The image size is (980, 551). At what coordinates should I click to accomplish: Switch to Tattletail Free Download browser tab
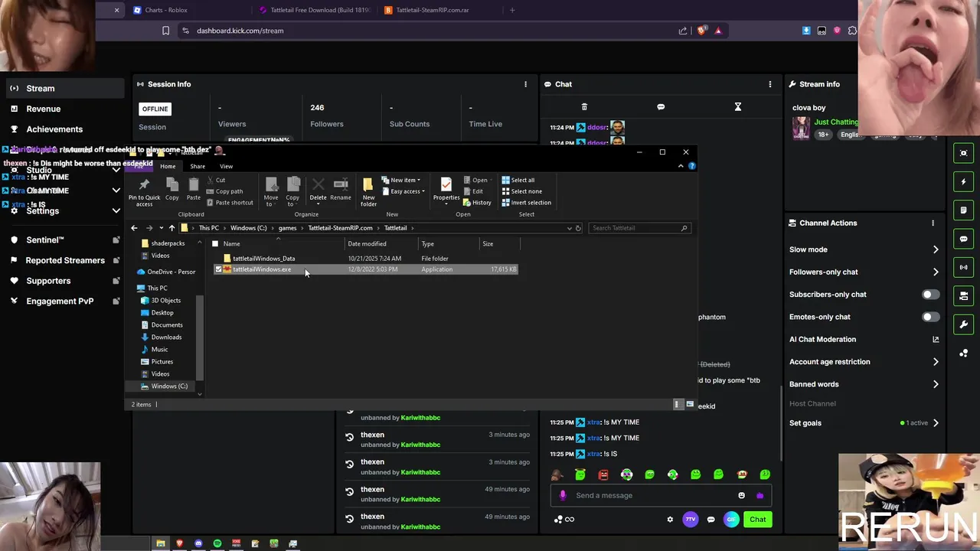[315, 10]
